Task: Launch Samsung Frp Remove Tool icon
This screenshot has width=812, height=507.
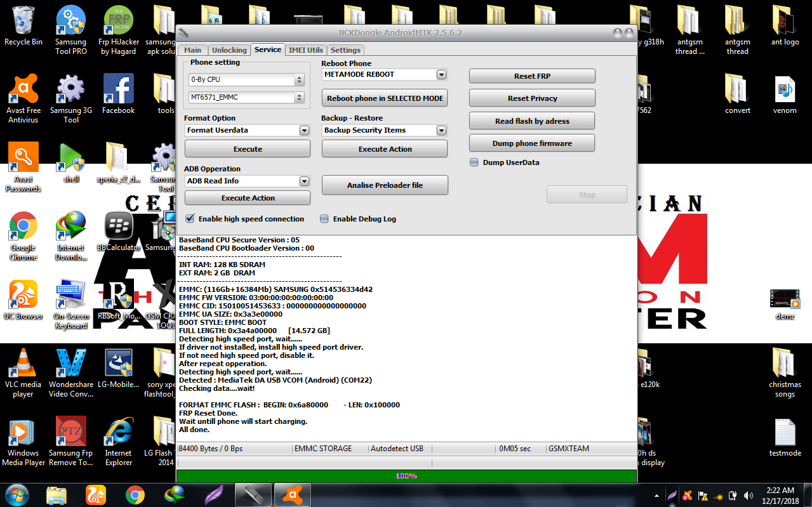Action: point(70,442)
